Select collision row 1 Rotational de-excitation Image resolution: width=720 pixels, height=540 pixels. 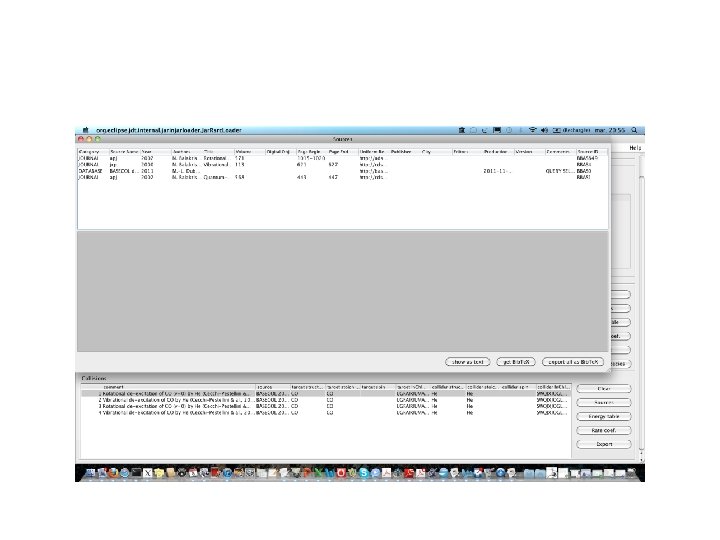pyautogui.click(x=326, y=394)
